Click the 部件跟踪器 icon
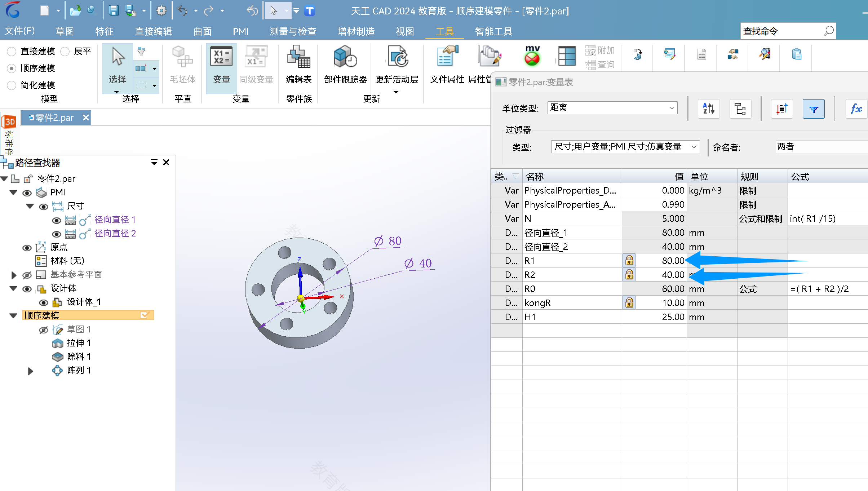This screenshot has height=491, width=868. click(x=345, y=65)
